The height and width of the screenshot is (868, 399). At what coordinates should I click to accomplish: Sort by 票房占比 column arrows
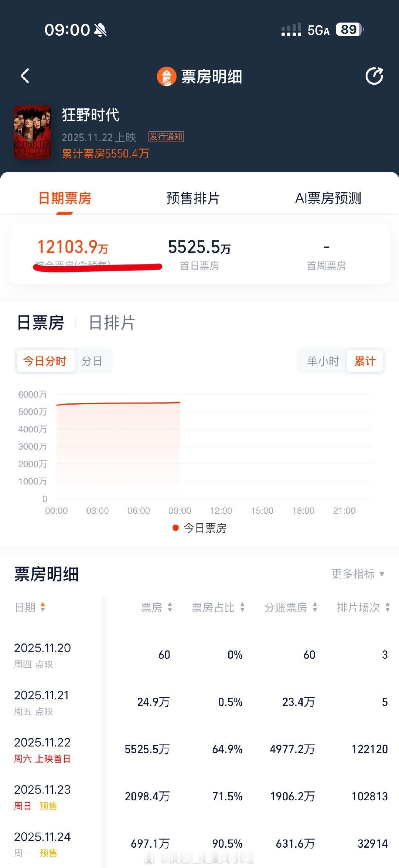tap(242, 607)
